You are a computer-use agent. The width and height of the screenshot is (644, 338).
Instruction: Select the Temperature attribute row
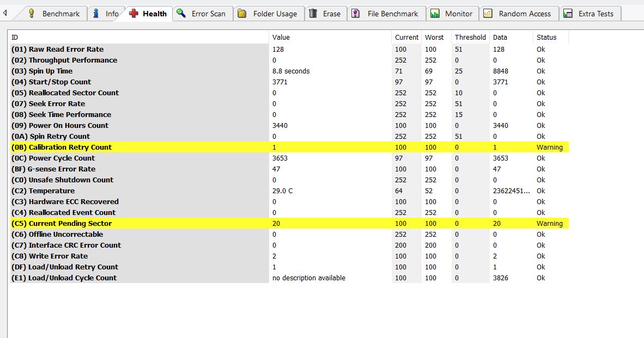coord(52,191)
